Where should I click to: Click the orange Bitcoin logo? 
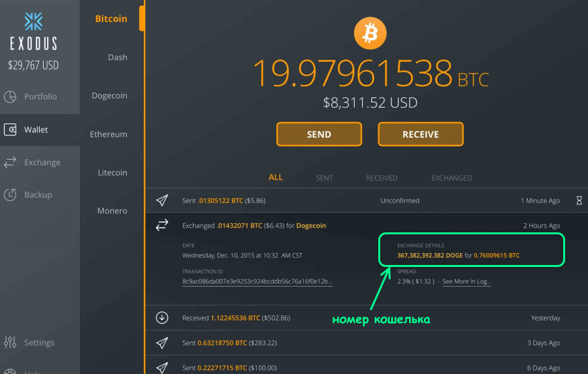click(370, 33)
